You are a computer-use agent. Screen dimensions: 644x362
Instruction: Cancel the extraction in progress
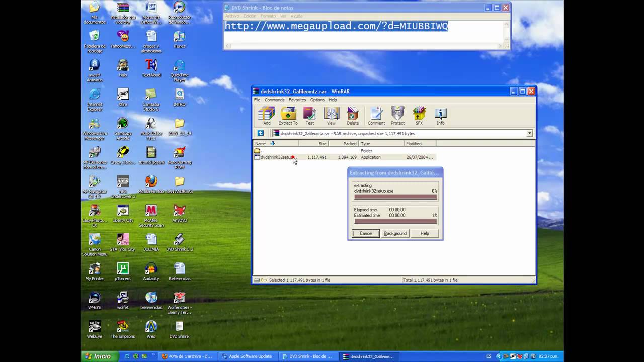(x=366, y=233)
